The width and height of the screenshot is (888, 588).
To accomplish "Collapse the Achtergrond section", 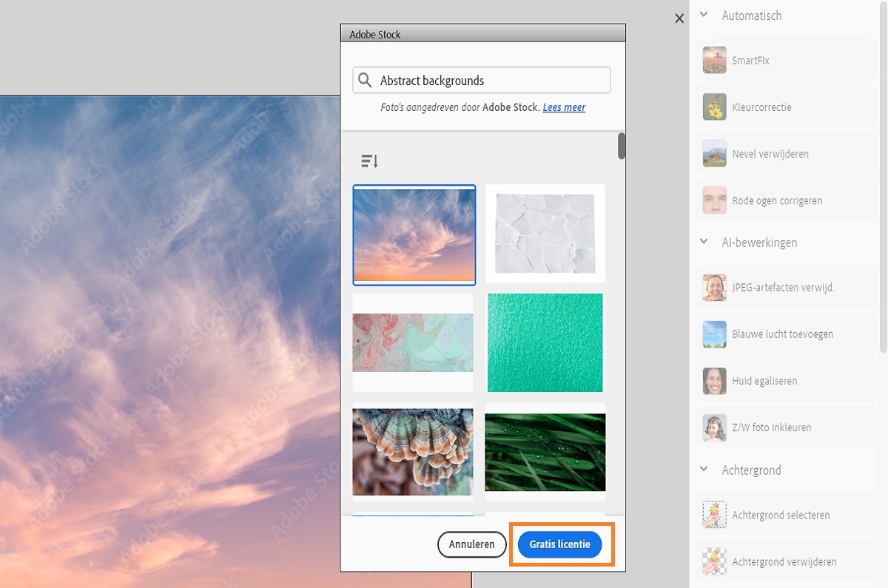I will [x=702, y=470].
